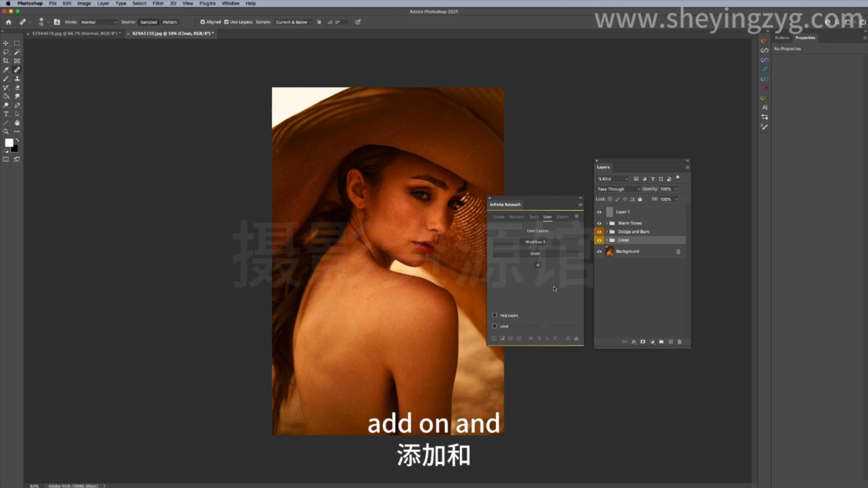The image size is (868, 488).
Task: Click the add layer mask icon
Action: [x=643, y=342]
